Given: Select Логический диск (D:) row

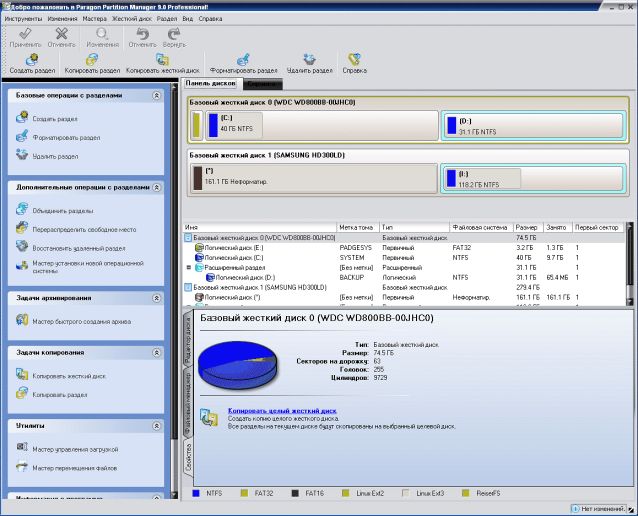Looking at the screenshot, I should [x=403, y=278].
